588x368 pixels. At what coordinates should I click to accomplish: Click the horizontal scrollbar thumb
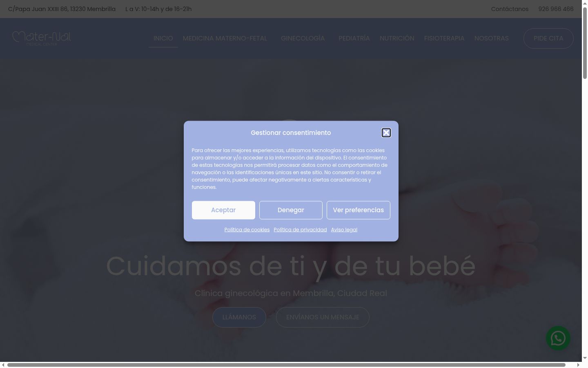click(x=286, y=365)
